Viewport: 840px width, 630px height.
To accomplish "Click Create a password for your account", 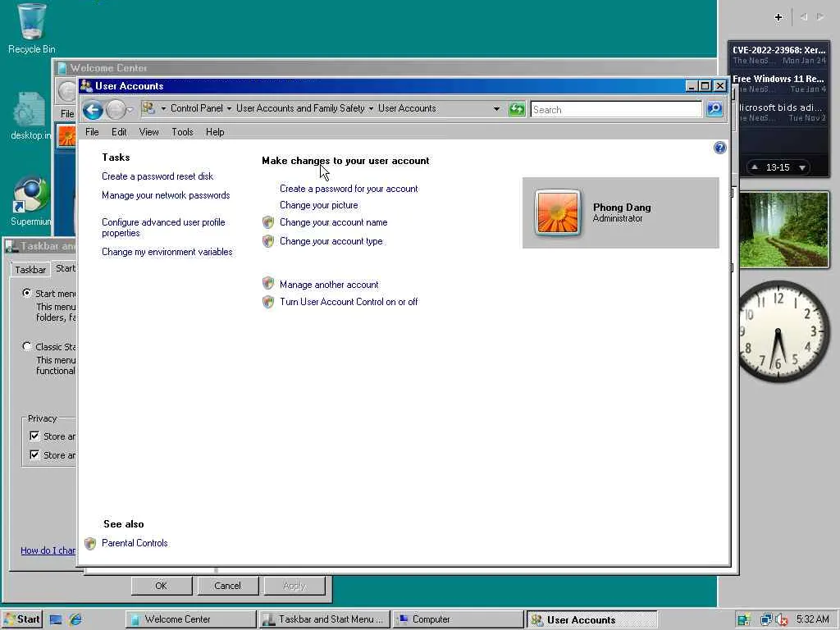I will 349,189.
